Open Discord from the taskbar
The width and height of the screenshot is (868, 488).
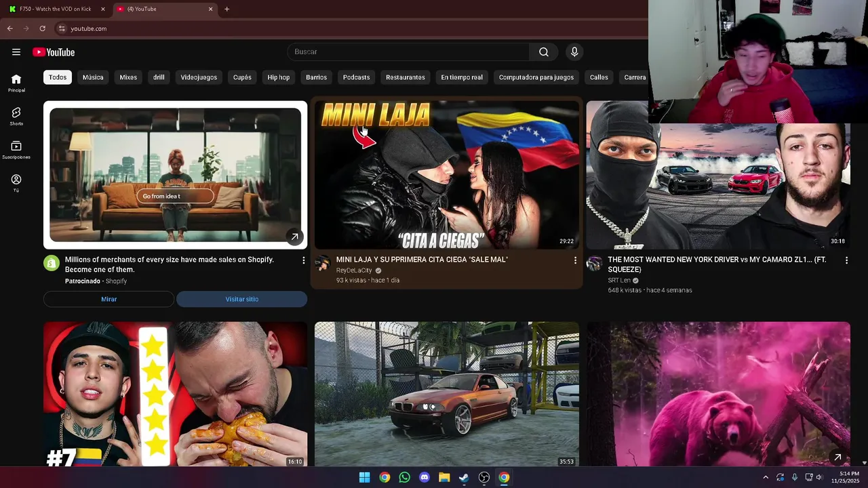tap(425, 477)
